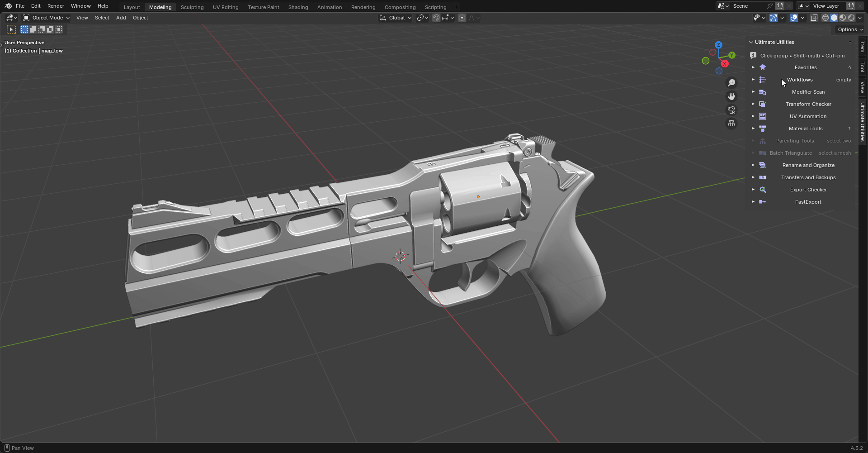Toggle X-ray view mode
Screen dimensions: 868x453
point(814,18)
